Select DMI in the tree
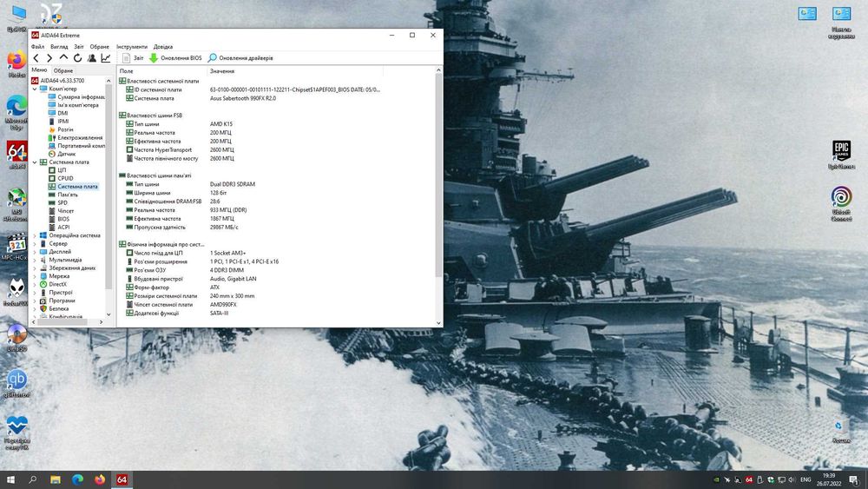 [x=62, y=113]
